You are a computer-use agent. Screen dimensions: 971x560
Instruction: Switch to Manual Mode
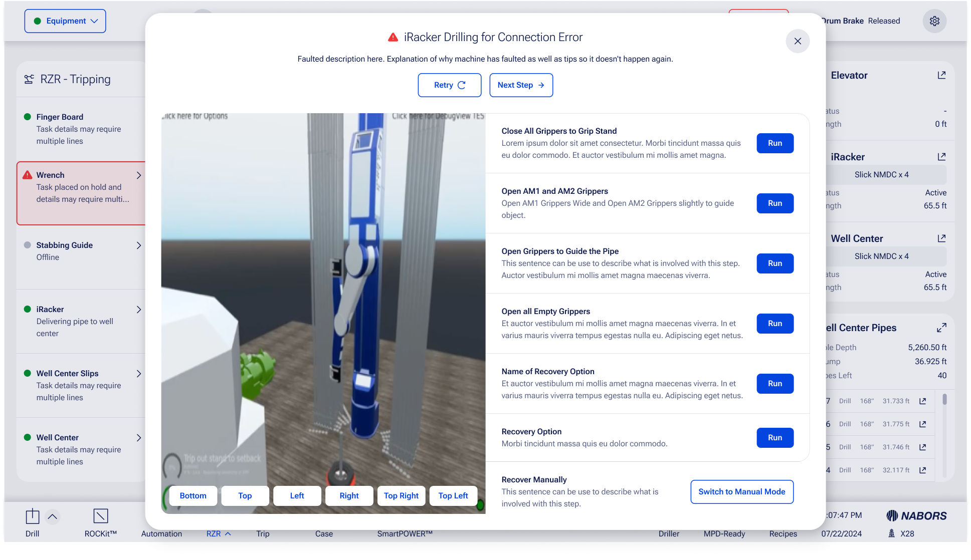pyautogui.click(x=741, y=492)
